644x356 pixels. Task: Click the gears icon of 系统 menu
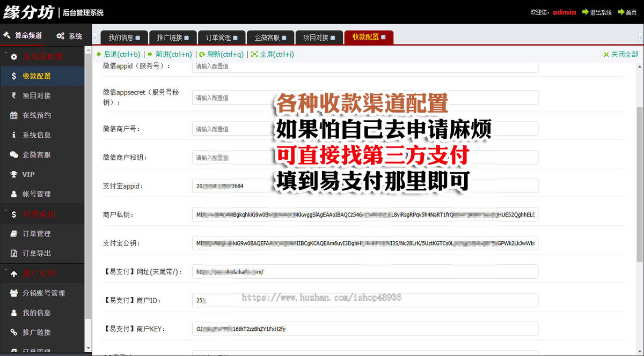(60, 36)
